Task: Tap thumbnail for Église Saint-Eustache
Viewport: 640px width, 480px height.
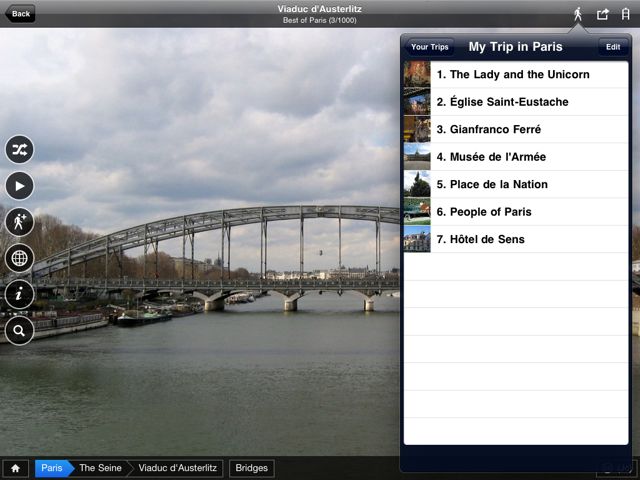Action: (417, 102)
